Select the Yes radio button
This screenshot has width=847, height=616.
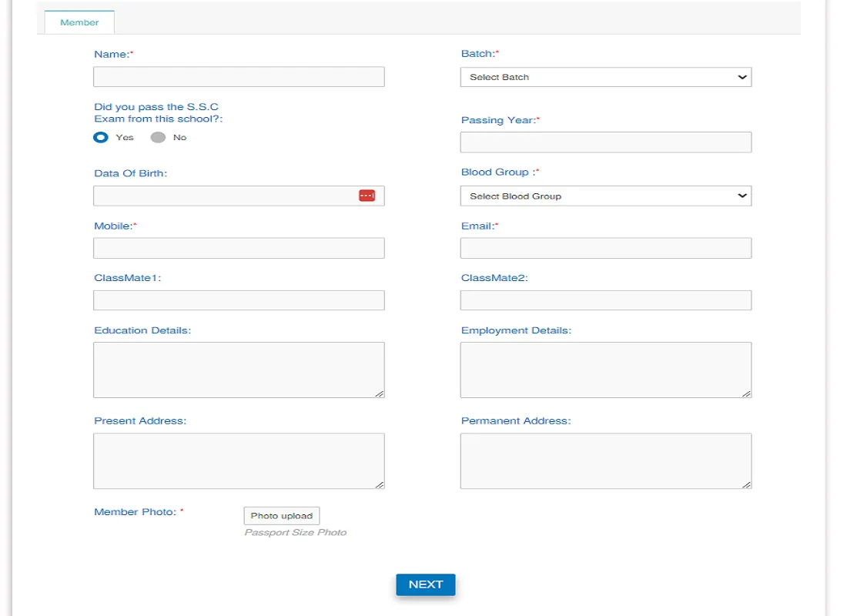pyautogui.click(x=100, y=137)
